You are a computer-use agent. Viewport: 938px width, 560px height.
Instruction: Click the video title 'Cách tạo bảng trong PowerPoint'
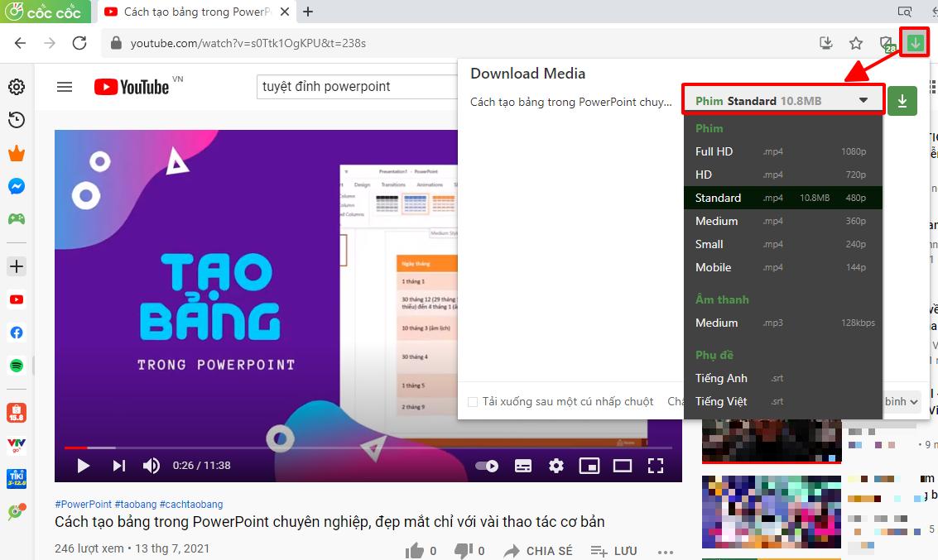pyautogui.click(x=330, y=522)
